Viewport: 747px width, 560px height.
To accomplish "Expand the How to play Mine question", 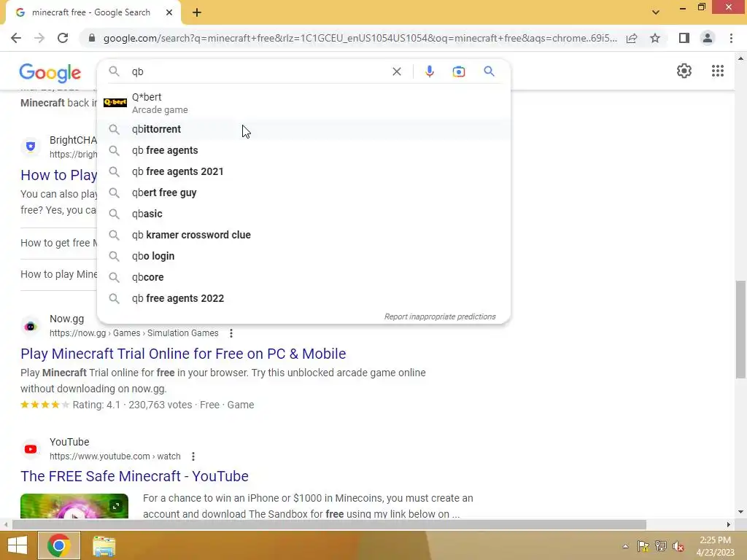I will pos(58,274).
